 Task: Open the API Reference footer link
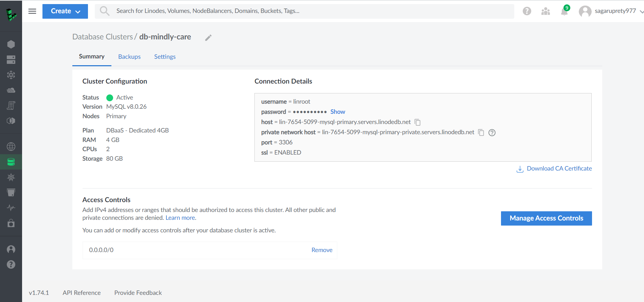click(82, 293)
